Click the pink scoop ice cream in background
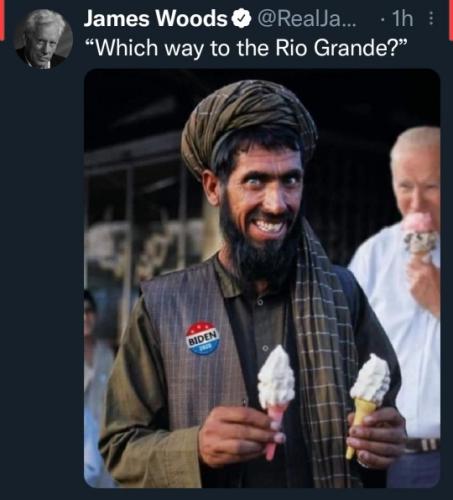 coord(420,234)
